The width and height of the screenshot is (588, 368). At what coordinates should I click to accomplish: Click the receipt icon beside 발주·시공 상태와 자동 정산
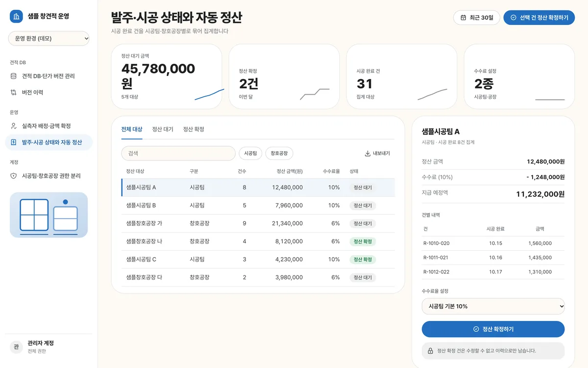[x=14, y=142]
